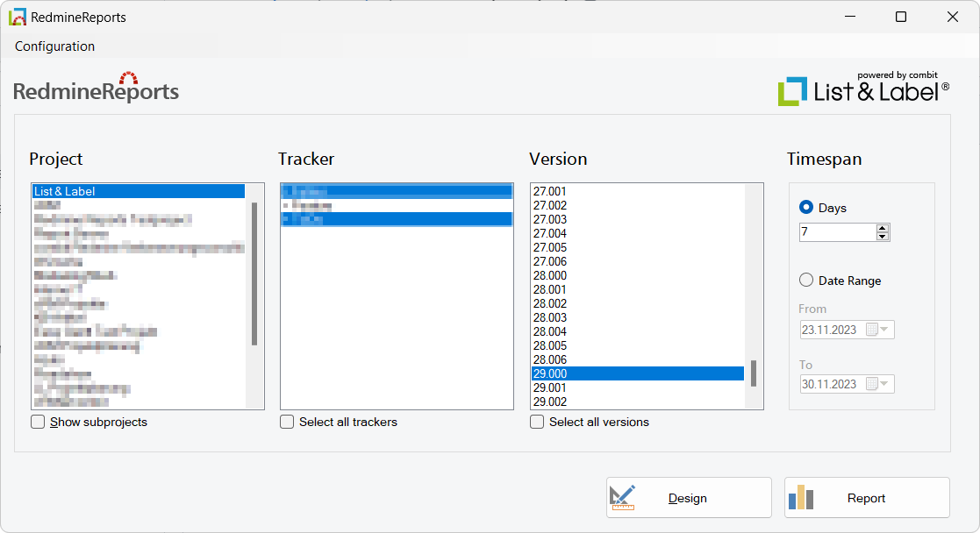The image size is (980, 533).
Task: Click the Design button
Action: pos(689,497)
